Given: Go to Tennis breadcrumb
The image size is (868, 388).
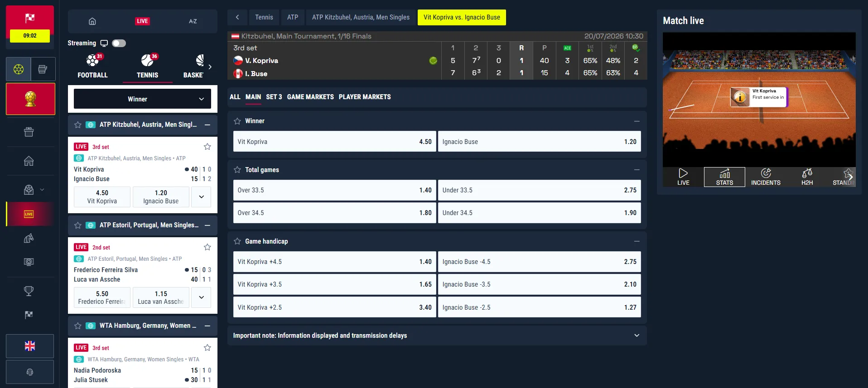Looking at the screenshot, I should coord(264,17).
